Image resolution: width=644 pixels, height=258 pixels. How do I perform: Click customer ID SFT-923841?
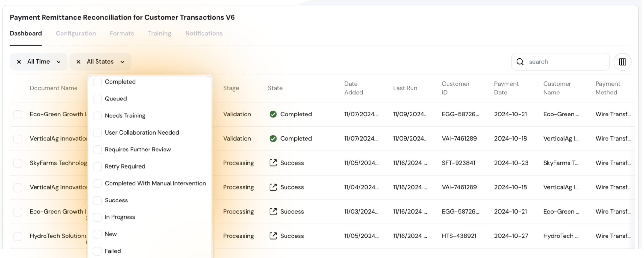458,163
